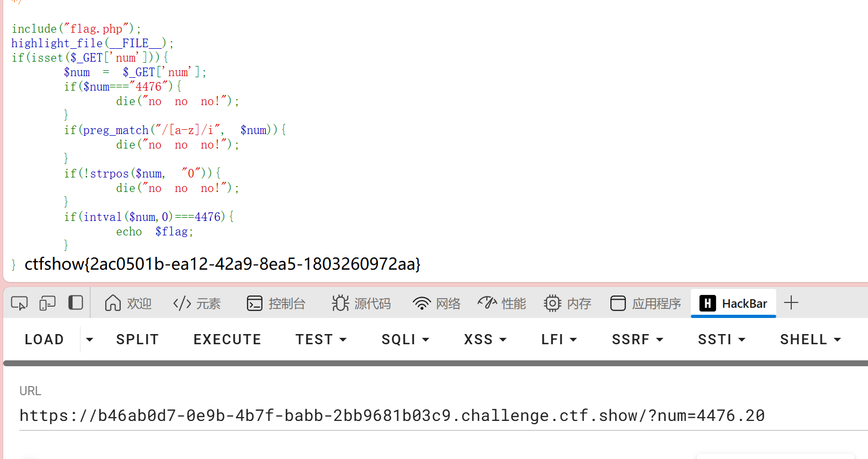The height and width of the screenshot is (459, 868).
Task: Click into the HackBar URL input field
Action: 429,416
